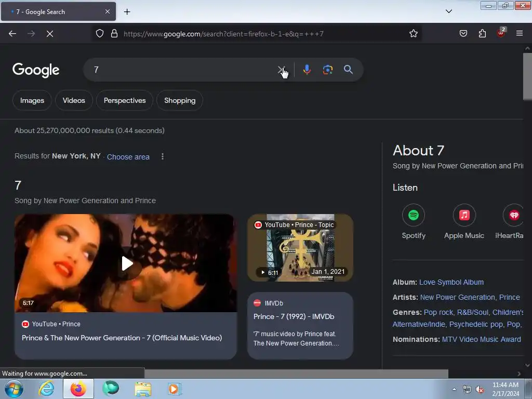
Task: Launch Internet Explorer from taskbar
Action: (x=46, y=389)
